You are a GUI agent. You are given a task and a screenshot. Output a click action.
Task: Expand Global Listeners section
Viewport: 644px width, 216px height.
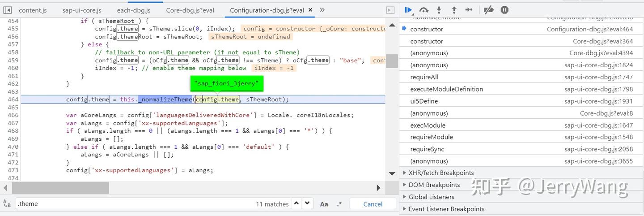point(521,197)
